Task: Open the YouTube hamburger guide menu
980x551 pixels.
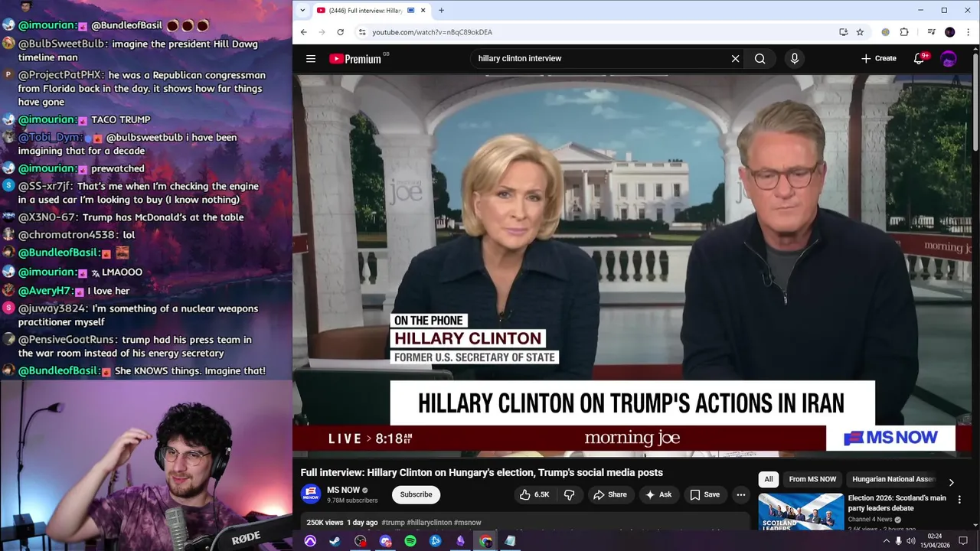Action: (x=311, y=58)
